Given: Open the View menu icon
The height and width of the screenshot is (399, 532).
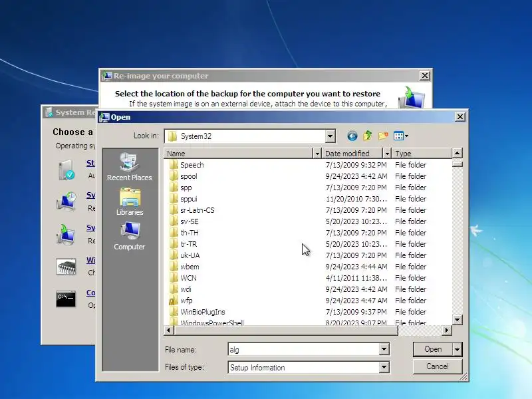Looking at the screenshot, I should 401,136.
